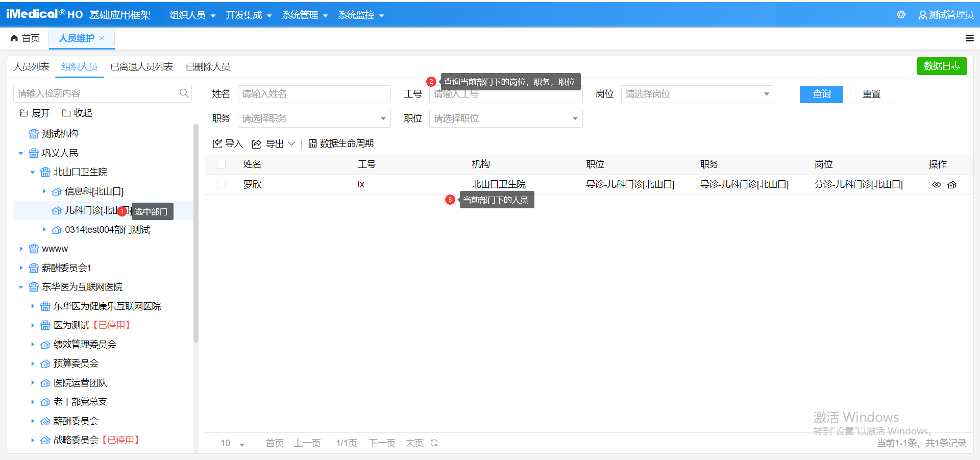This screenshot has height=460, width=980.
Task: Select 医院运营团队 in tree
Action: coord(80,383)
